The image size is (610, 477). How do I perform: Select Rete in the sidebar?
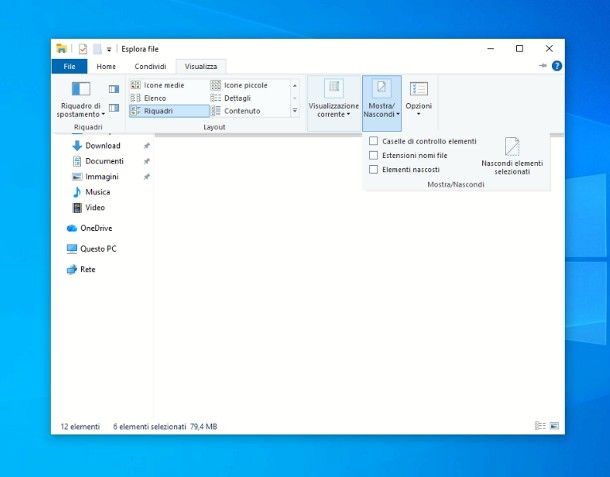pos(81,269)
